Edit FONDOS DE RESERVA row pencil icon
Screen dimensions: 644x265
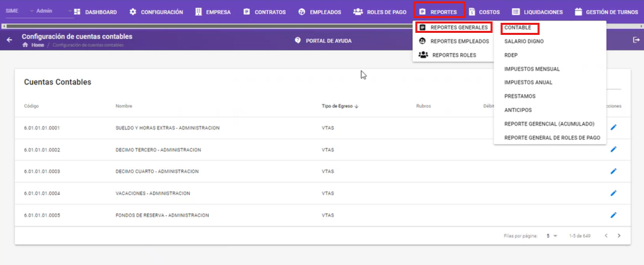[x=614, y=215]
